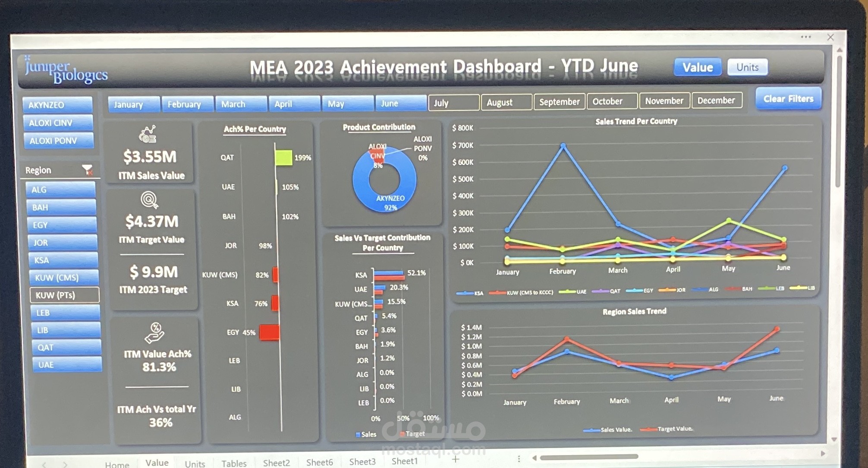
Task: Open the Sheet1 tab
Action: (405, 461)
